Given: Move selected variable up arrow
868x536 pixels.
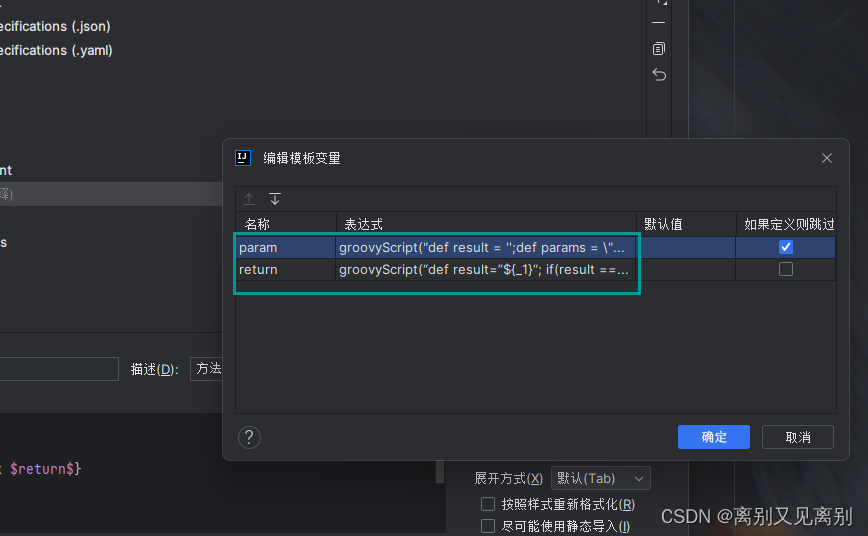Looking at the screenshot, I should [249, 199].
